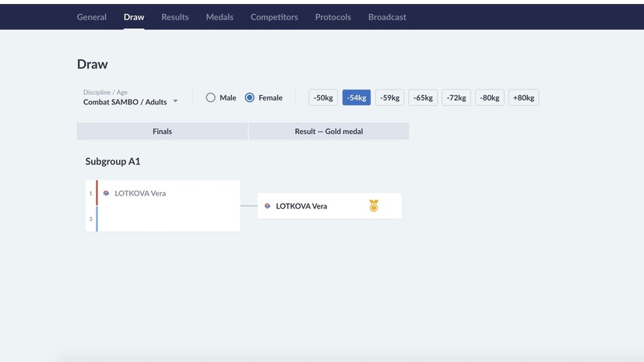The image size is (644, 362).
Task: Switch to the Protocols tab
Action: [333, 17]
